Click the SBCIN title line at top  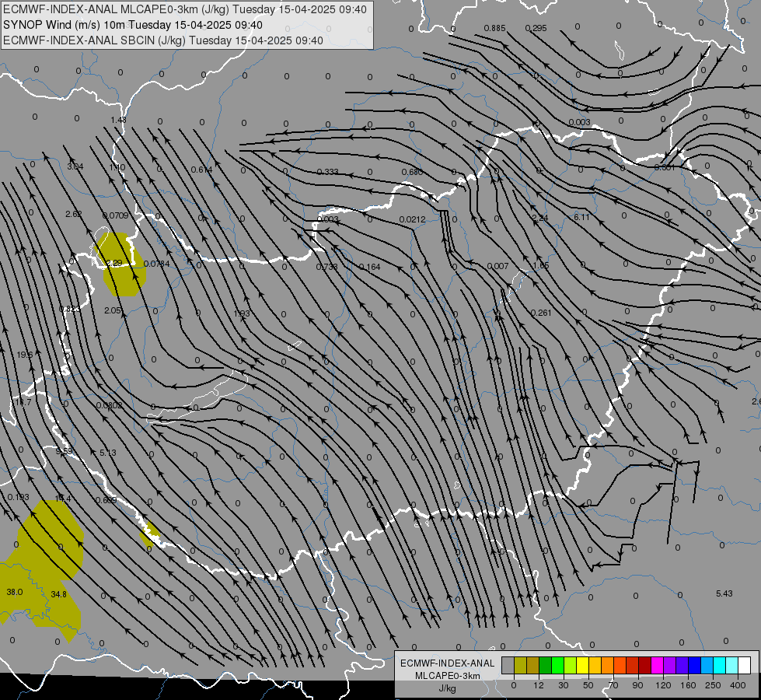coord(163,40)
